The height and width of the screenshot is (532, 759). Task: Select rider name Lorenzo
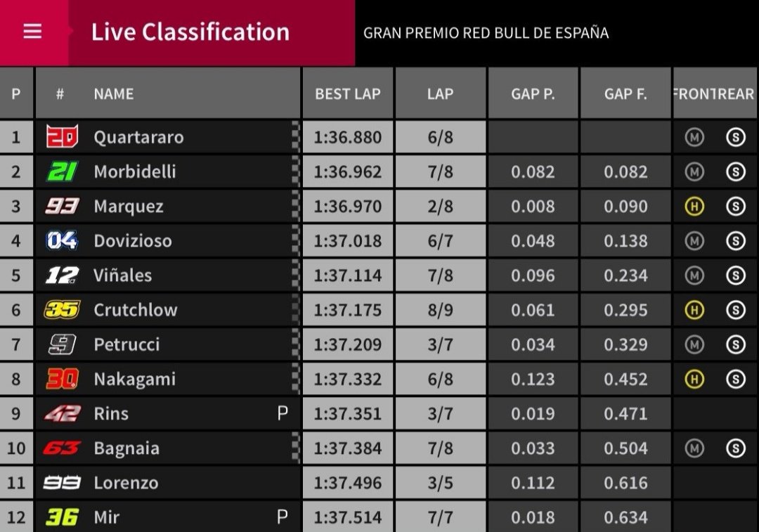click(x=126, y=483)
